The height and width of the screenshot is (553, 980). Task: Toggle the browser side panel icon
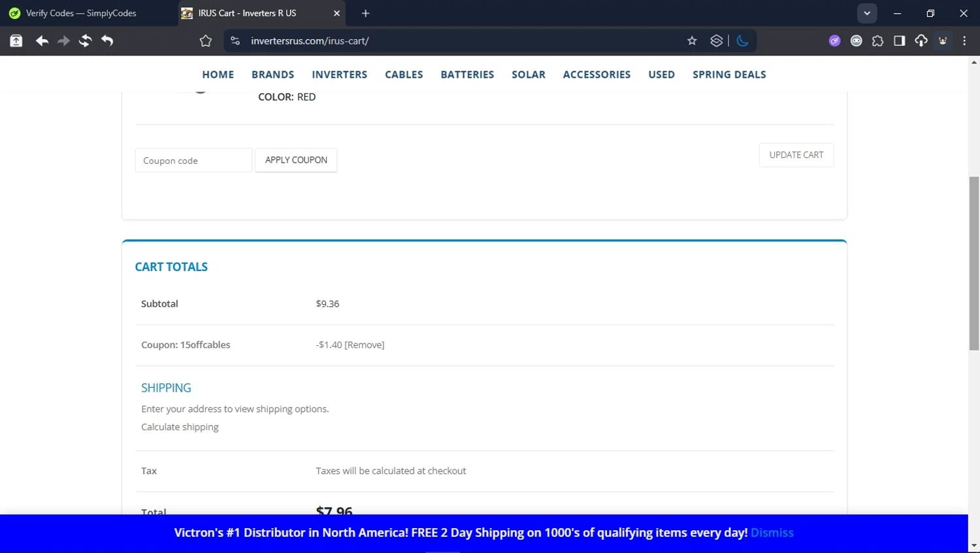(x=899, y=41)
